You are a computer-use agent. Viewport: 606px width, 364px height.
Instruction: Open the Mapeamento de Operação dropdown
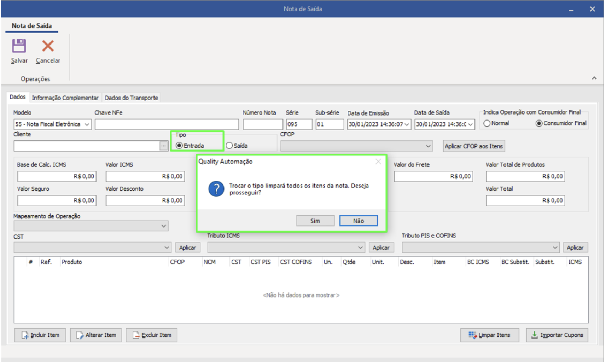click(164, 227)
